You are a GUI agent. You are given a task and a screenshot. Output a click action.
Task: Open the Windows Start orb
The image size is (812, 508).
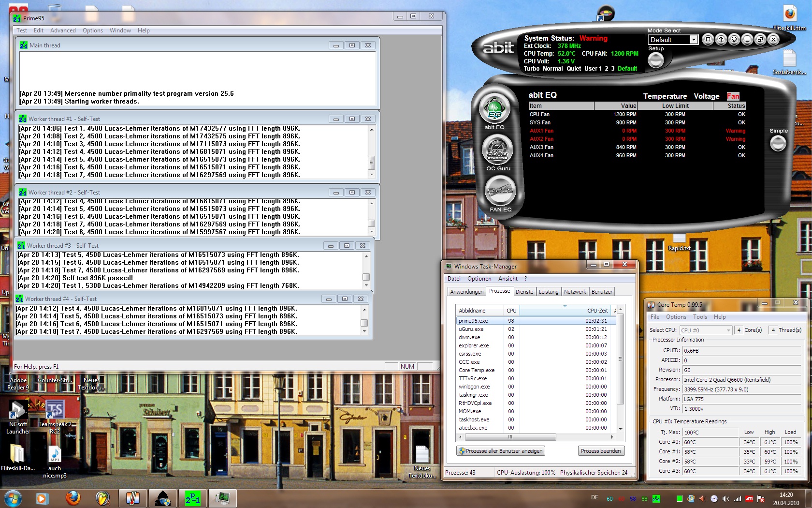coord(13,498)
